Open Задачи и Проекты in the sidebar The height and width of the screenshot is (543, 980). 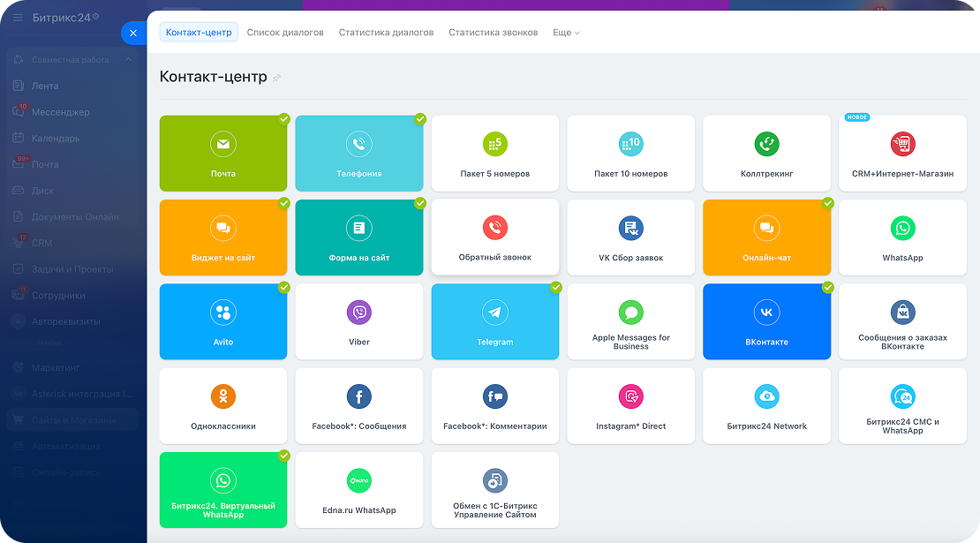click(72, 269)
